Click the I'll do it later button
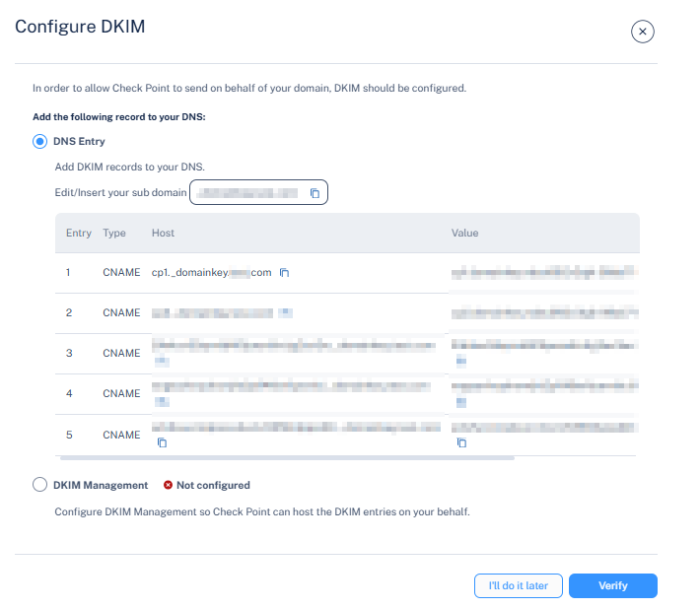700x609 pixels. (x=518, y=585)
